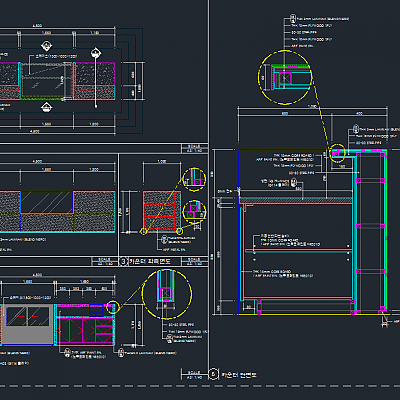This screenshot has width=400, height=400.
Task: Select the middle shelf line in the section drawing
Action: point(299,250)
